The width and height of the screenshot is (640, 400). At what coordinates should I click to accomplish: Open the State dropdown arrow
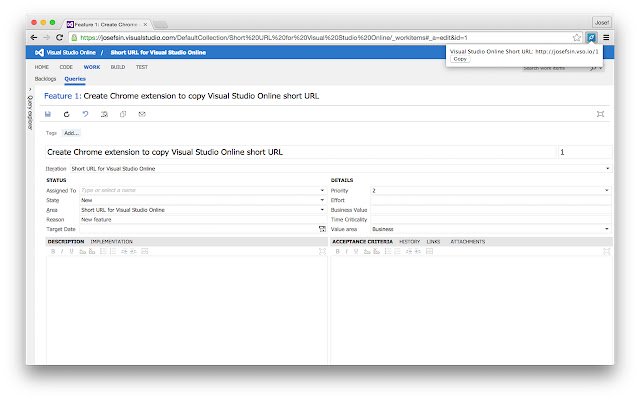pyautogui.click(x=322, y=200)
